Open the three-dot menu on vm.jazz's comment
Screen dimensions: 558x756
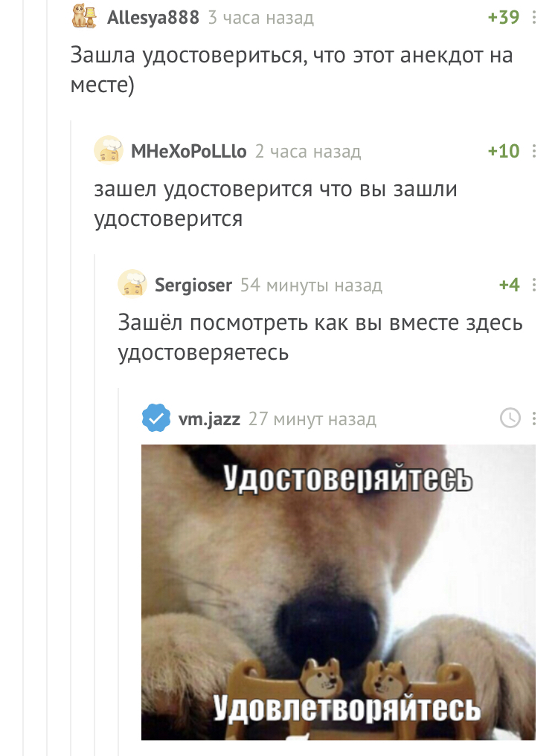(x=534, y=419)
